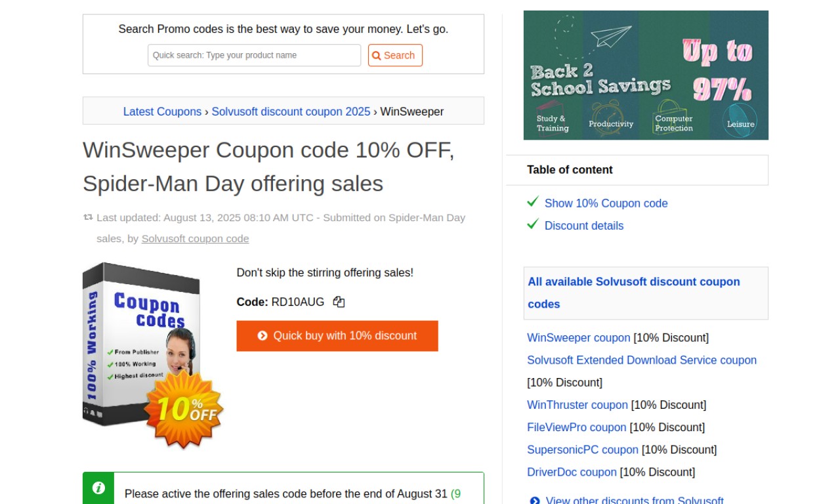The height and width of the screenshot is (504, 840).
Task: Open the FileViewPro coupon link
Action: [x=577, y=427]
